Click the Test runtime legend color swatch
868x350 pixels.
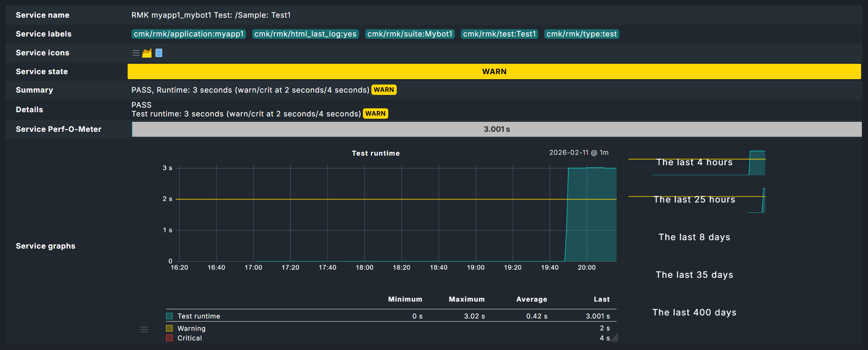pyautogui.click(x=169, y=316)
